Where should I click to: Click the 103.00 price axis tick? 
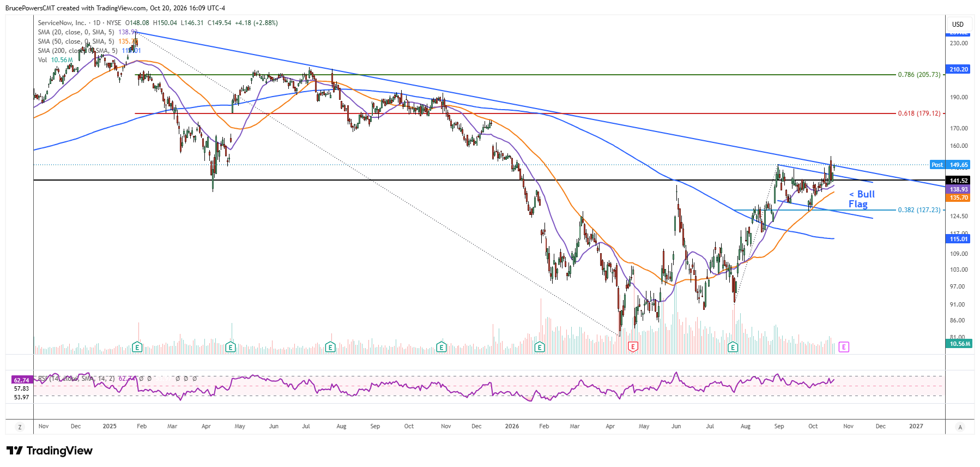pyautogui.click(x=959, y=270)
